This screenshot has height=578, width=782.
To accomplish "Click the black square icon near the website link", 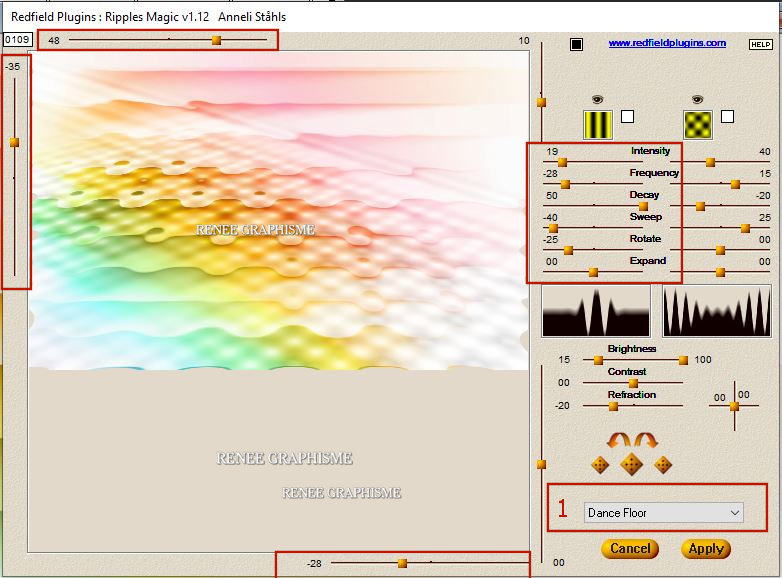I will tap(576, 44).
